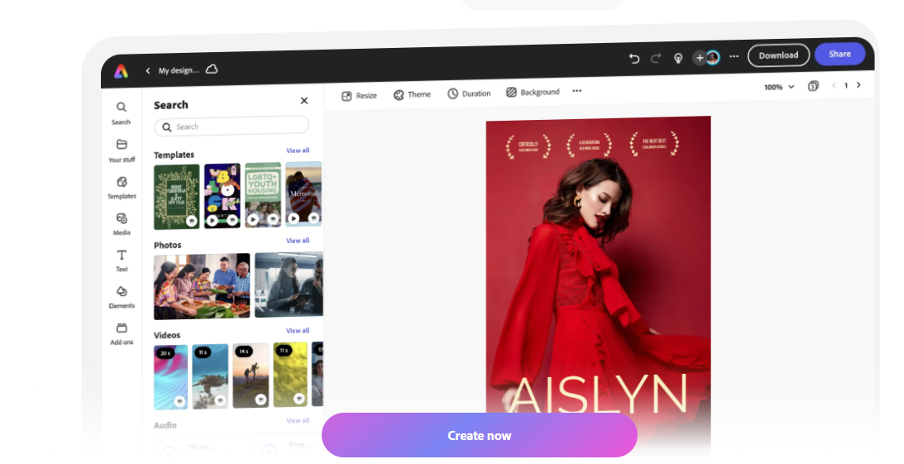Open the Background options
The image size is (904, 464).
(x=533, y=92)
